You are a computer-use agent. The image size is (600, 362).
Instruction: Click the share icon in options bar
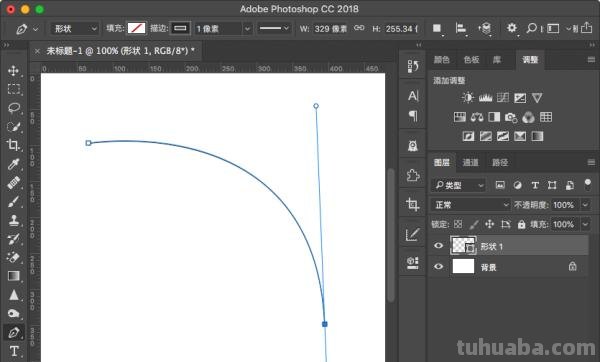(587, 28)
